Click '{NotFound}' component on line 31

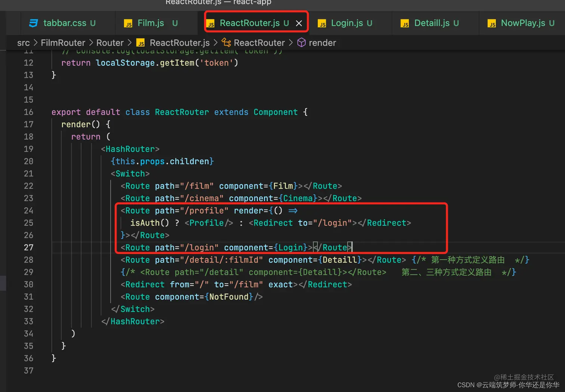point(229,297)
